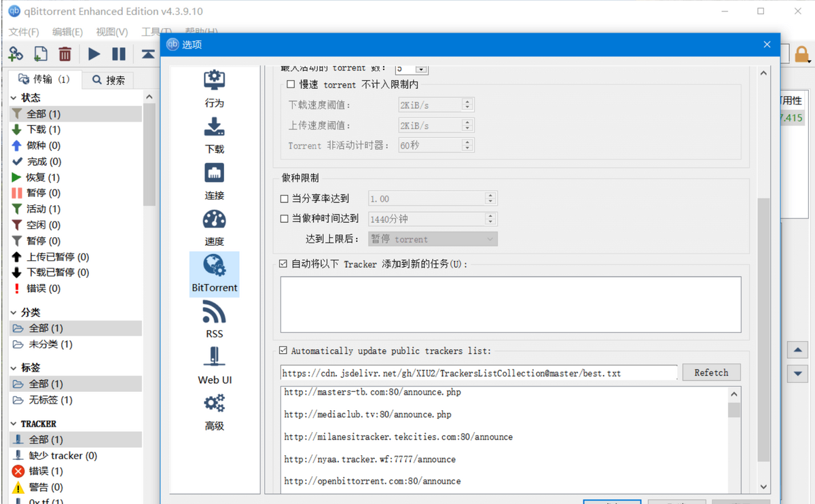This screenshot has width=815, height=504.
Task: Select http://nyaa.tracker.wf:7777/announce line
Action: coord(369,459)
